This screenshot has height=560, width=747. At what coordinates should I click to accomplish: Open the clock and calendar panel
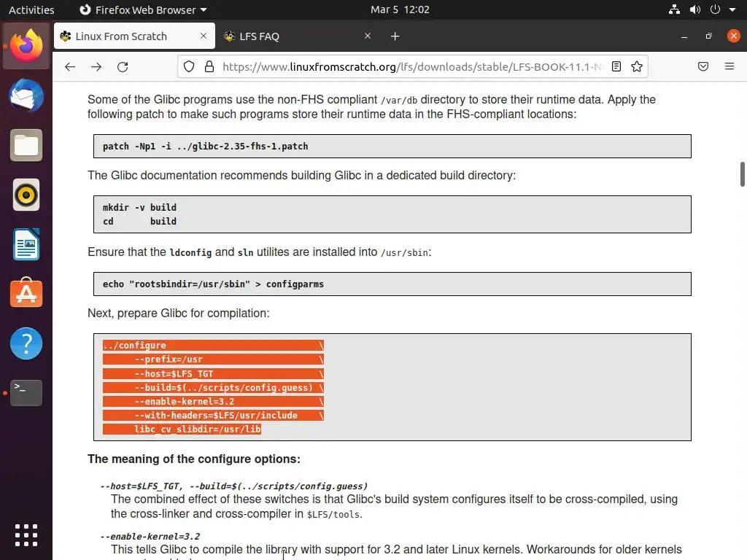tap(400, 9)
